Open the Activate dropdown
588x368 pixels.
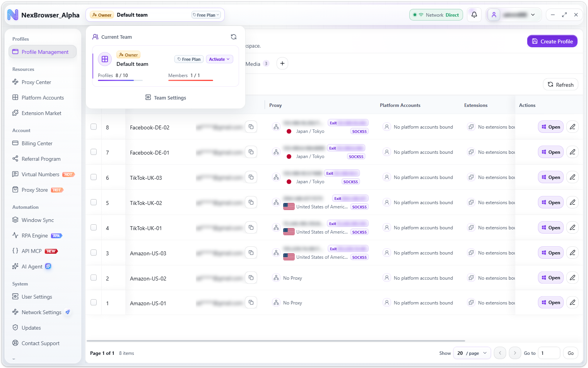(x=219, y=59)
